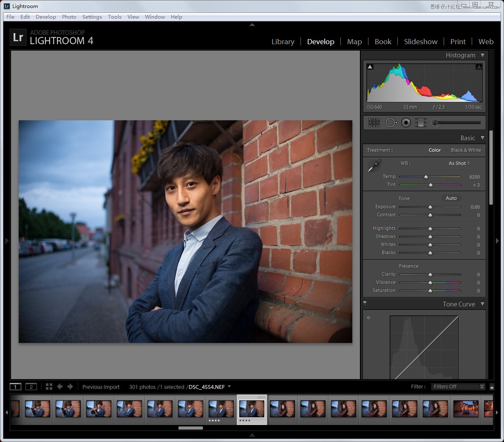Switch filmstrip to grid view icon
Viewport: 504px width, 442px height.
tap(49, 387)
